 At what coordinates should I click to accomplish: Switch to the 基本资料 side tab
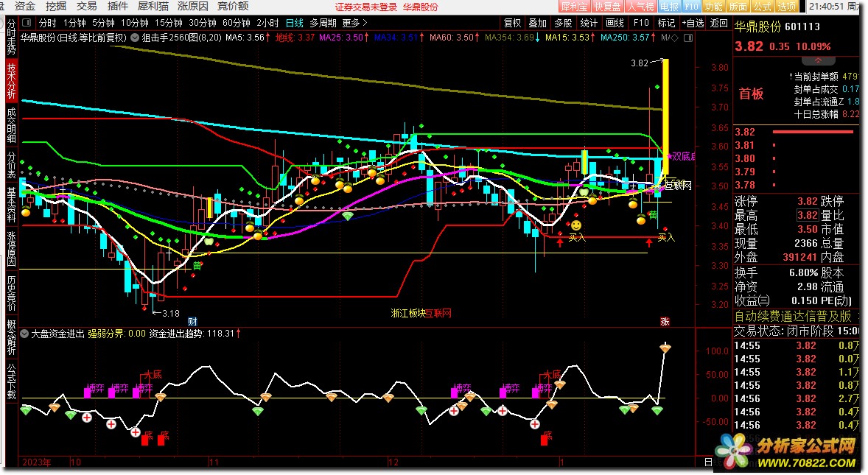click(x=11, y=205)
